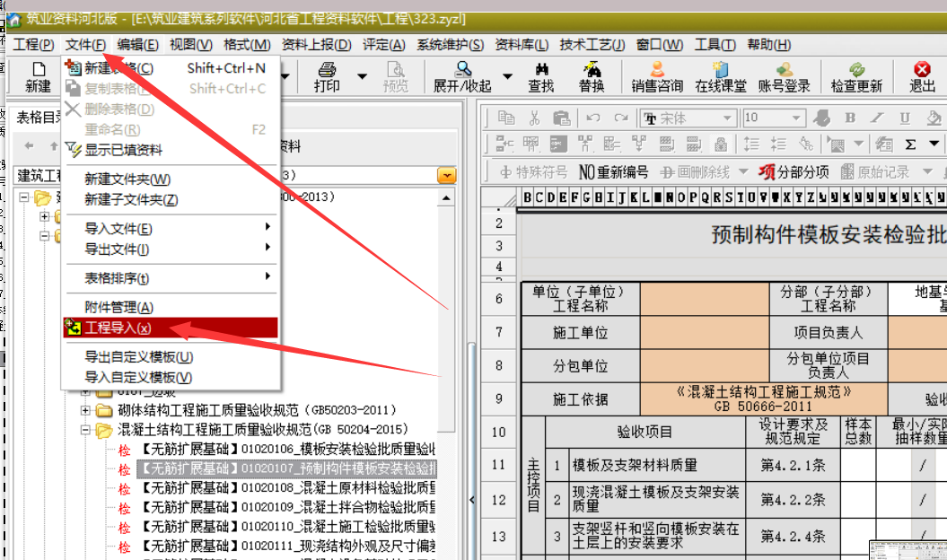Open the 表格排序(t) submenu
The height and width of the screenshot is (560, 947).
171,278
